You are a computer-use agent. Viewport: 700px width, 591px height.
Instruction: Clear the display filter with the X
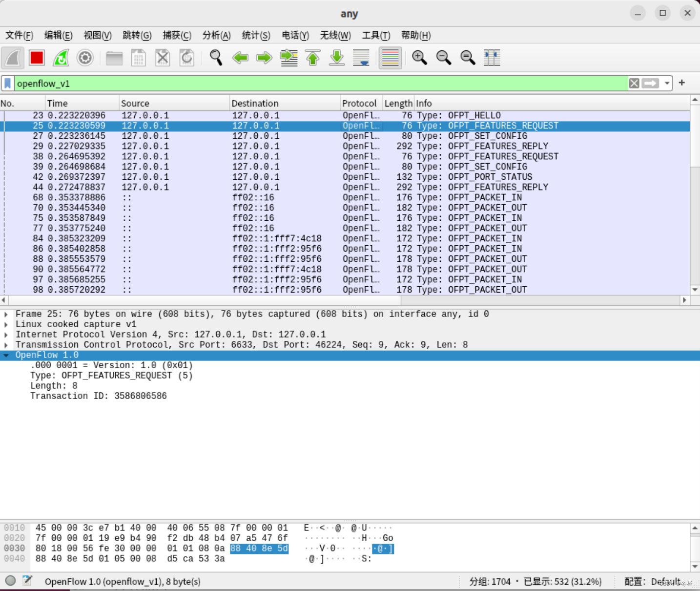634,84
